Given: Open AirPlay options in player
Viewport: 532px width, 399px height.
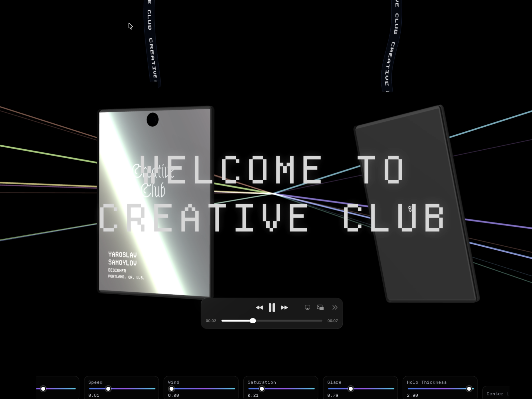Looking at the screenshot, I should pyautogui.click(x=308, y=308).
